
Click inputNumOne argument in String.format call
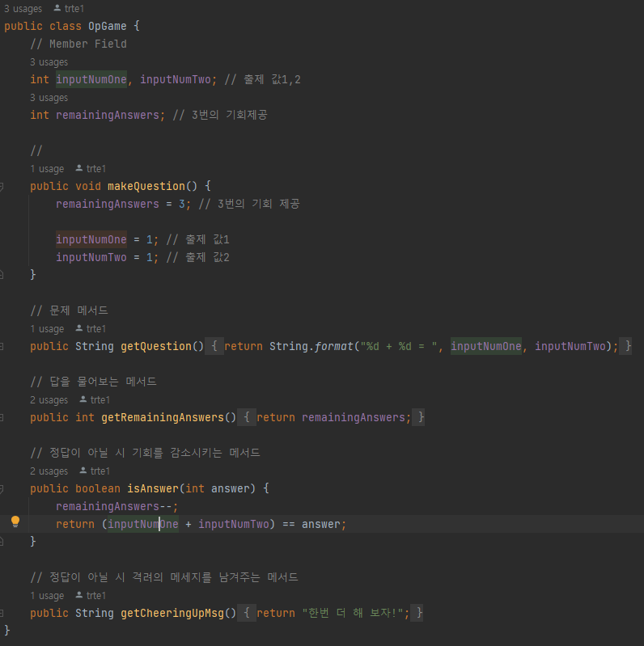point(485,346)
